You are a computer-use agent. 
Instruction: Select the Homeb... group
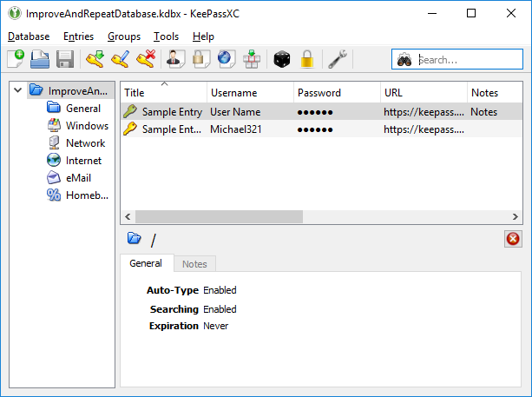click(77, 195)
